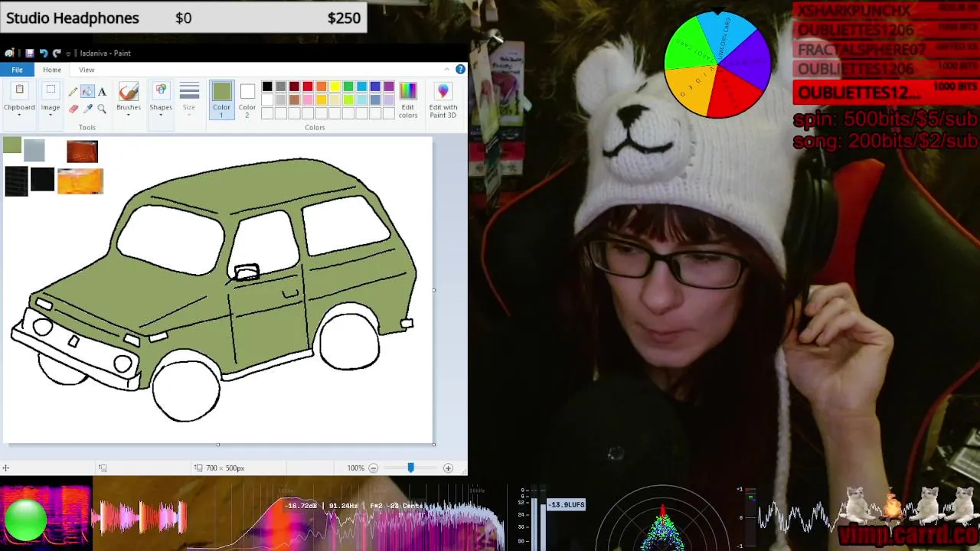Click the Shapes gallery icon
Image resolution: width=980 pixels, height=551 pixels.
pos(161,91)
